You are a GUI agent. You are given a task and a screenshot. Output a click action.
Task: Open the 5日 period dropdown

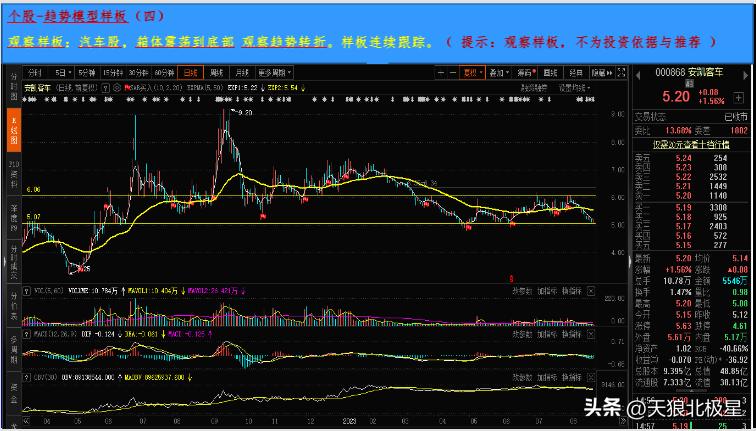[63, 73]
